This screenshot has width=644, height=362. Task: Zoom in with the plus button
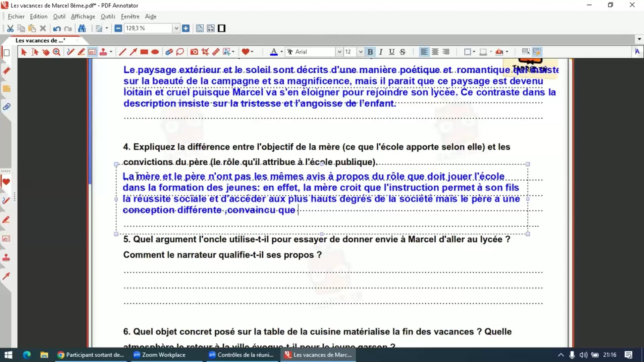[x=186, y=28]
